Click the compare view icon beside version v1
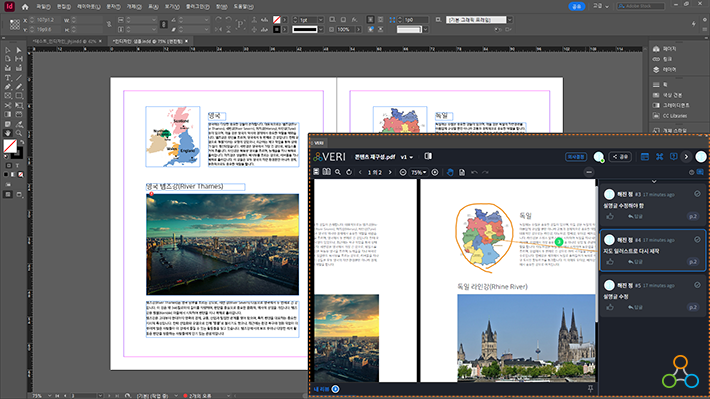Image resolution: width=710 pixels, height=399 pixels. (x=428, y=156)
